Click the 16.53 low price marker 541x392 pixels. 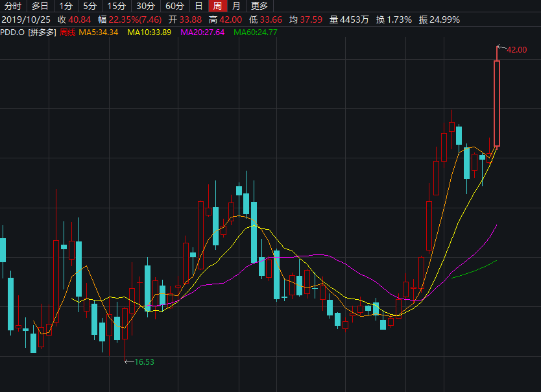144,361
